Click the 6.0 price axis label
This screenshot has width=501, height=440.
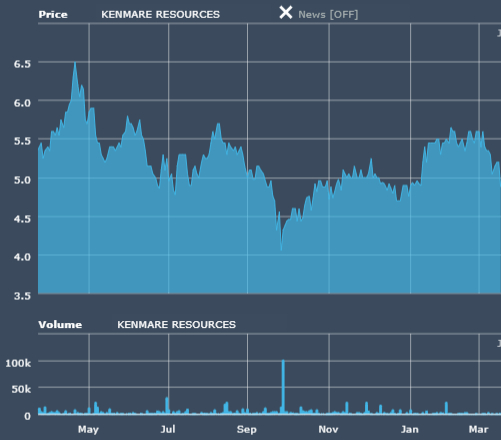point(22,103)
